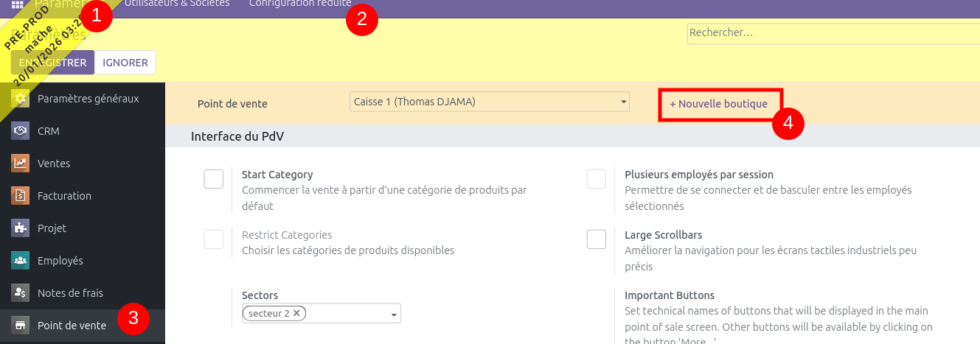
Task: Enable the Start Category checkbox
Action: 214,179
